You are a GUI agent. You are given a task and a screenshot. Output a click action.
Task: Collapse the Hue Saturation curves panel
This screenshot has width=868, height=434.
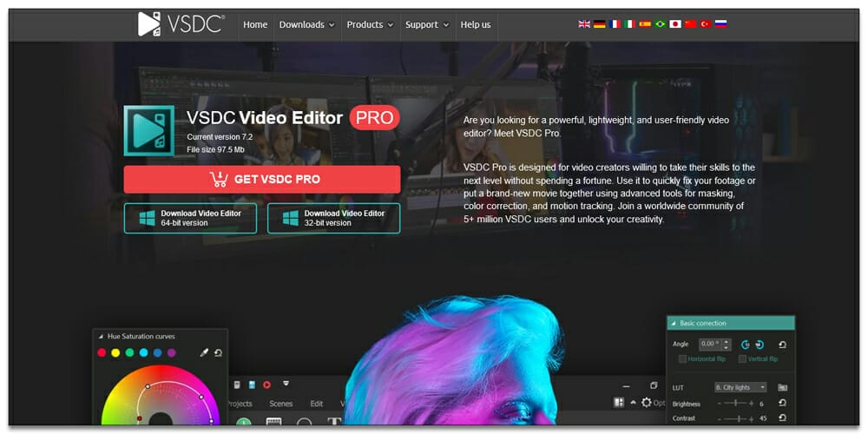point(101,336)
